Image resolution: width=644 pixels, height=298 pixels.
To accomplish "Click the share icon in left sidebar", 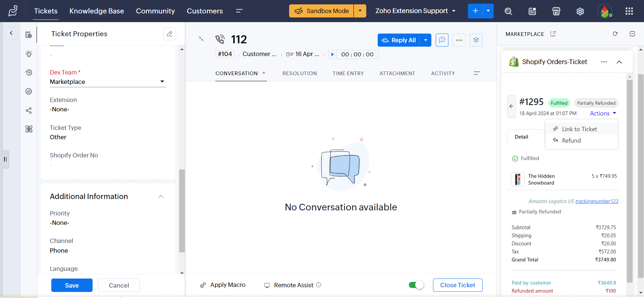I will pos(29,111).
